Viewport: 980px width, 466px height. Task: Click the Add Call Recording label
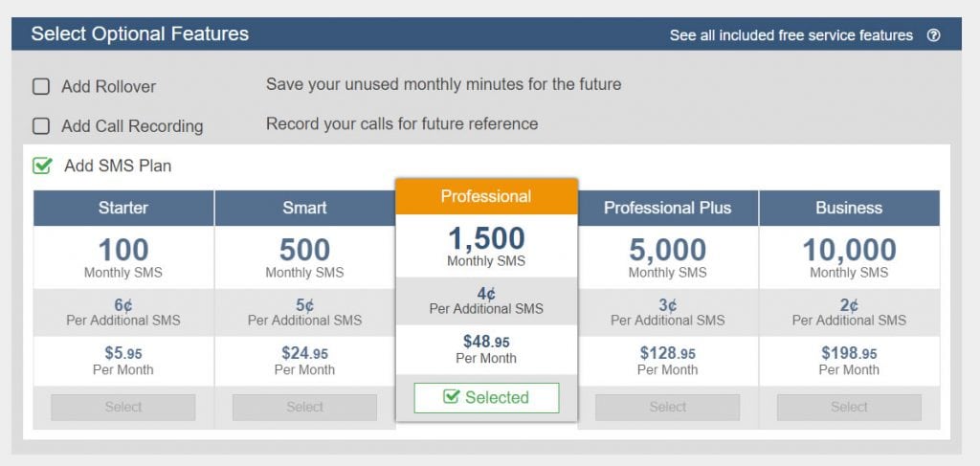click(x=132, y=126)
